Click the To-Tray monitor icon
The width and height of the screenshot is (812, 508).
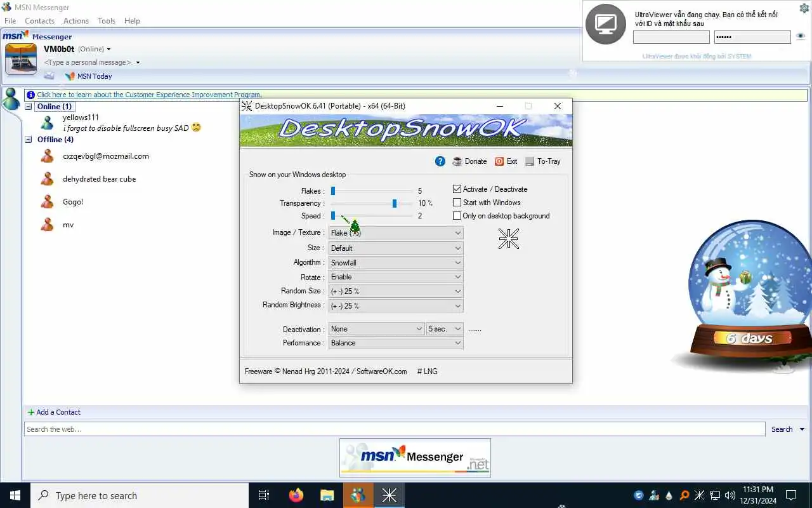pyautogui.click(x=530, y=161)
